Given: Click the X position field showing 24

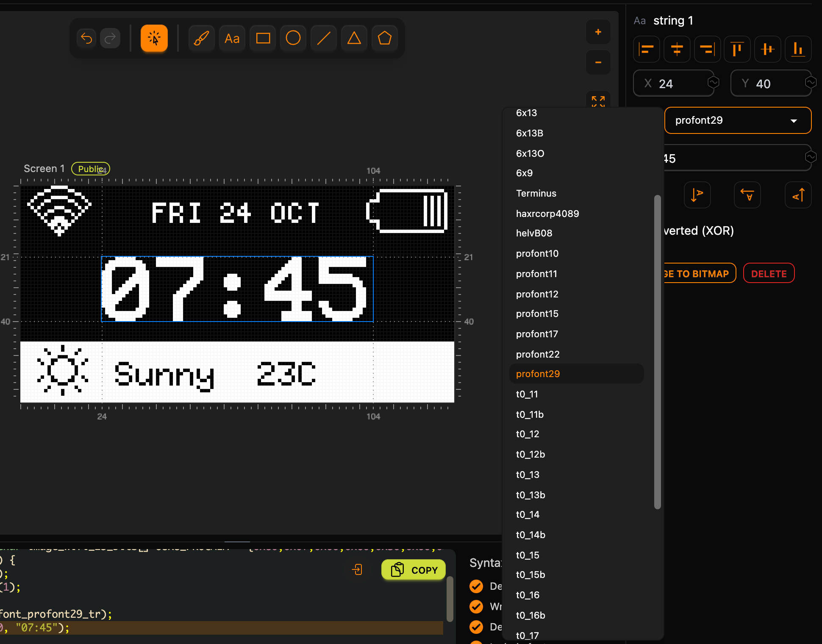Looking at the screenshot, I should click(674, 83).
